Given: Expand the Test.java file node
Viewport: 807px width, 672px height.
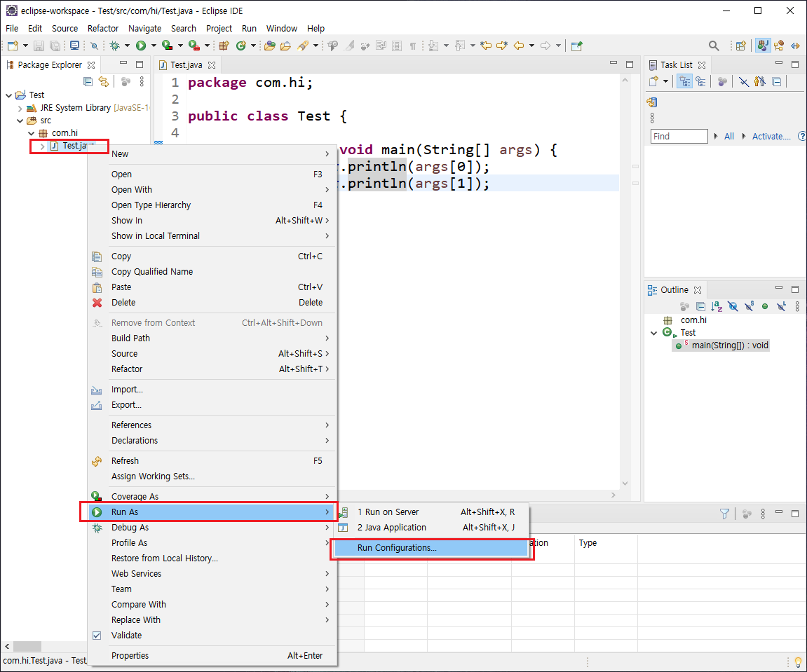Looking at the screenshot, I should [43, 146].
